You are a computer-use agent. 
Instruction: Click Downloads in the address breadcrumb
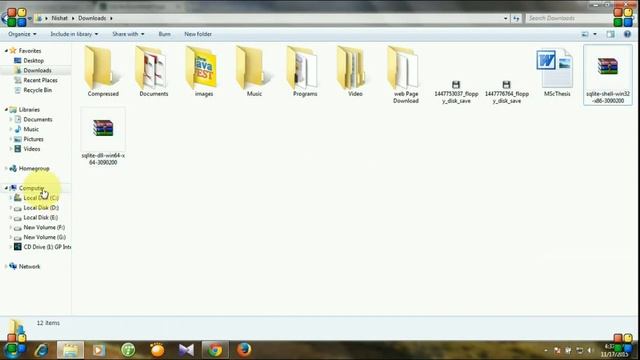click(92, 18)
